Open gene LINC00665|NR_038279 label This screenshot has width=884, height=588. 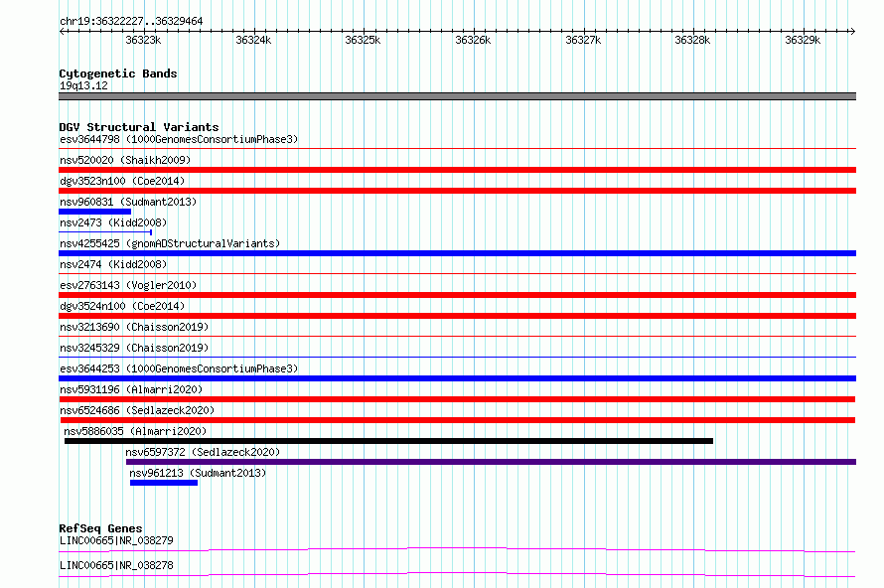pyautogui.click(x=116, y=540)
